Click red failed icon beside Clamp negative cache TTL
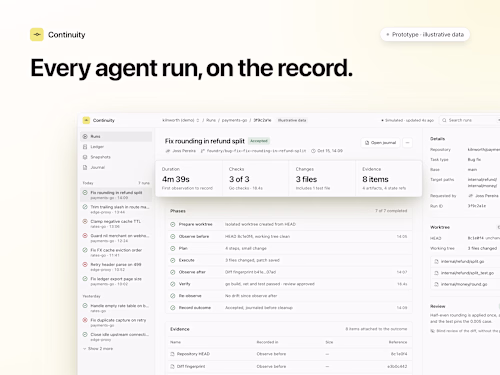500x375 pixels. (85, 221)
